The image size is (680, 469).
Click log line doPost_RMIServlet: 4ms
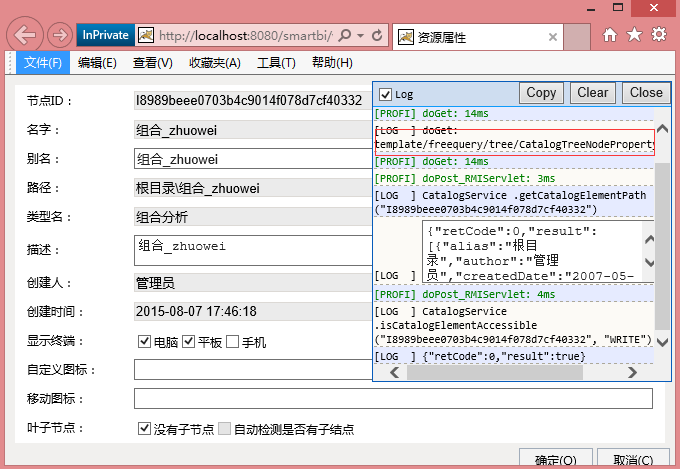point(464,294)
